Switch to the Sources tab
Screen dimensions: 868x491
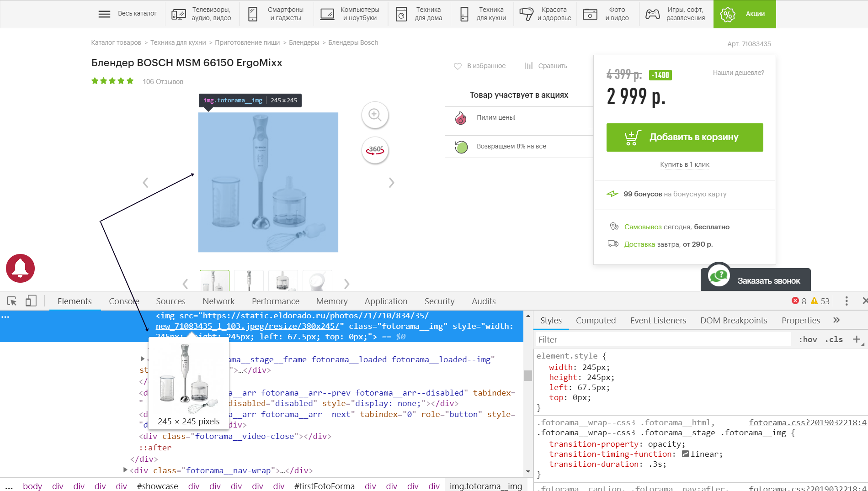(x=170, y=301)
